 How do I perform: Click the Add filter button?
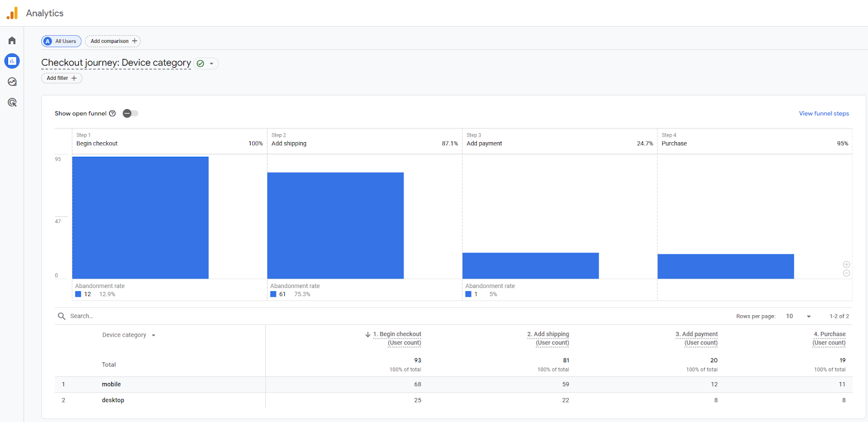62,78
